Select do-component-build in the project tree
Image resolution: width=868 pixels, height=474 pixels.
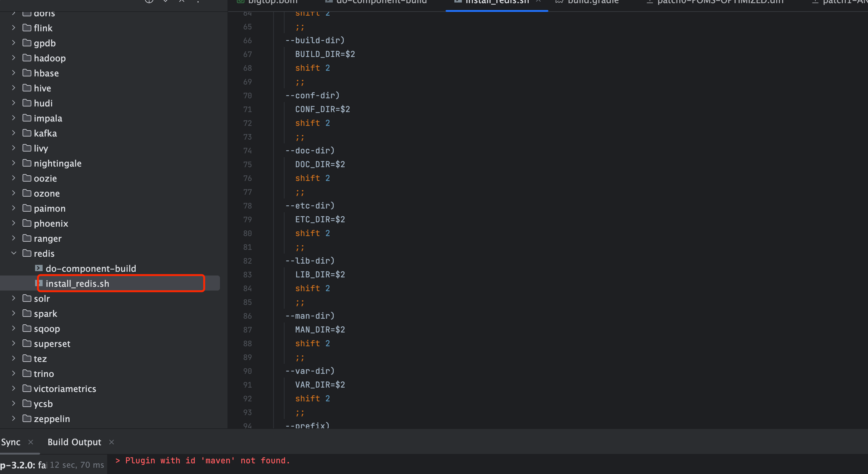(91, 268)
